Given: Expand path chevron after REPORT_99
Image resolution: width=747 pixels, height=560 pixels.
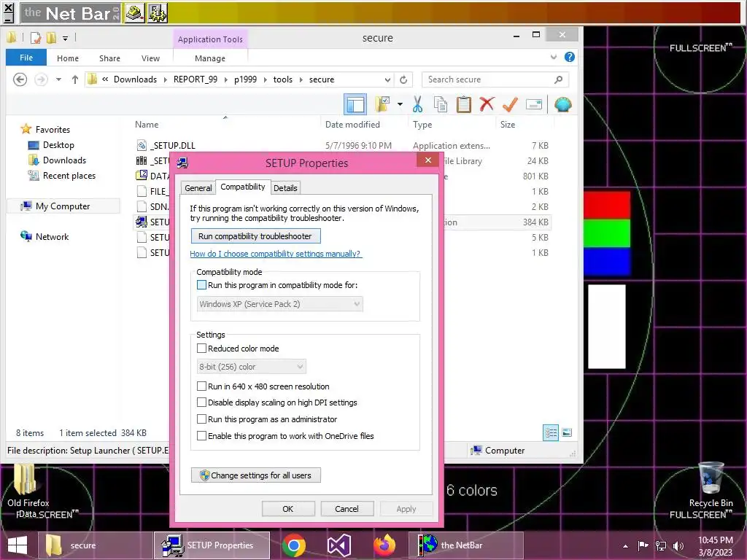Looking at the screenshot, I should click(225, 79).
